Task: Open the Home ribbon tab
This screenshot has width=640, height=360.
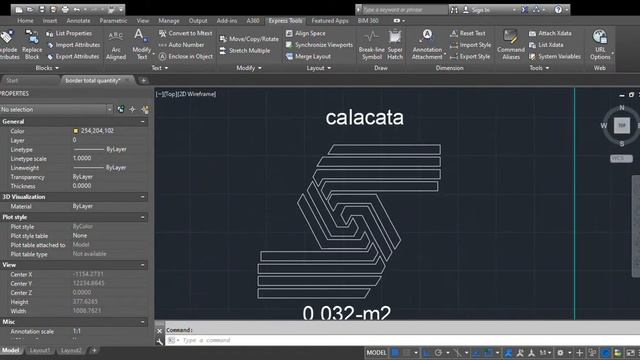Action: pyautogui.click(x=25, y=20)
